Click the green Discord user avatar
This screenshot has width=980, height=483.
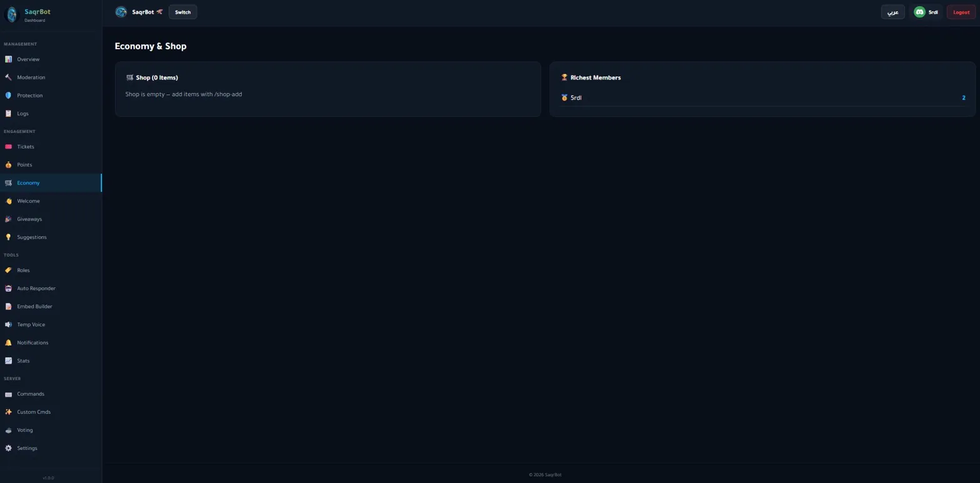point(919,12)
